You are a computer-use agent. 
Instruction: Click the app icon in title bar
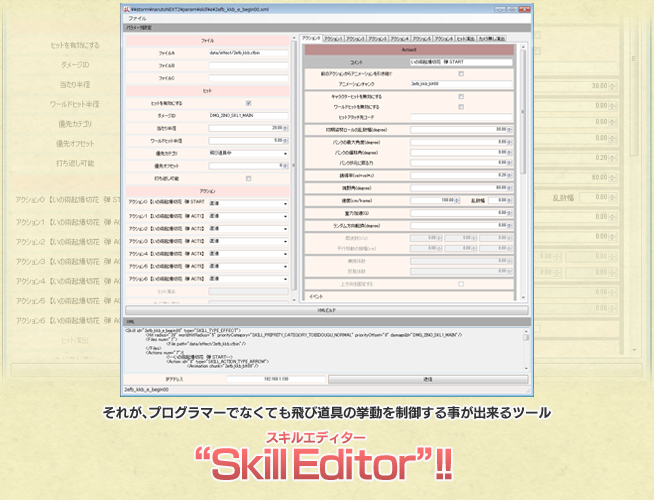pos(126,9)
